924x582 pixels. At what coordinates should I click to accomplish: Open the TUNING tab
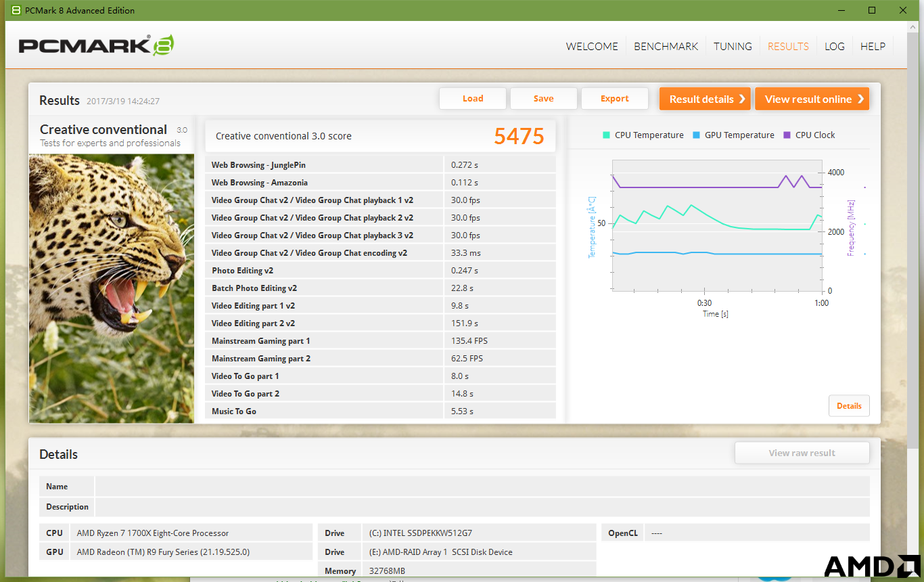click(x=733, y=47)
